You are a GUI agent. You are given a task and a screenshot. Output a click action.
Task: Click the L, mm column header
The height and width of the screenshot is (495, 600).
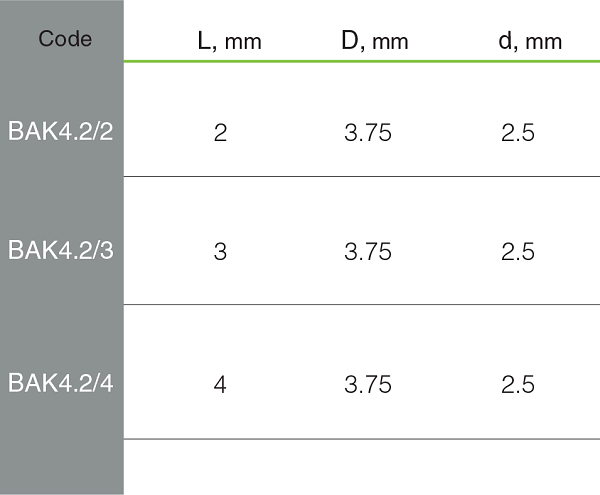click(230, 41)
